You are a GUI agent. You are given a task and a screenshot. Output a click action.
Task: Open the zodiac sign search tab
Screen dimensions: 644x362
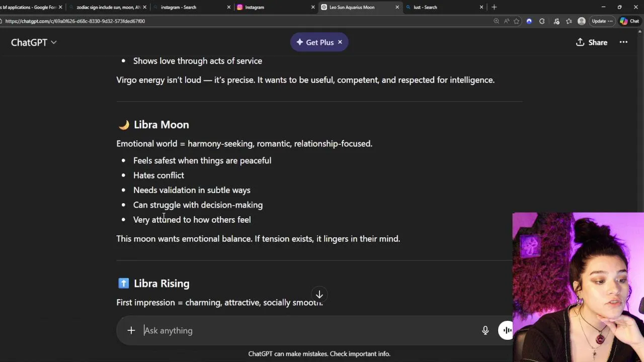tap(108, 7)
